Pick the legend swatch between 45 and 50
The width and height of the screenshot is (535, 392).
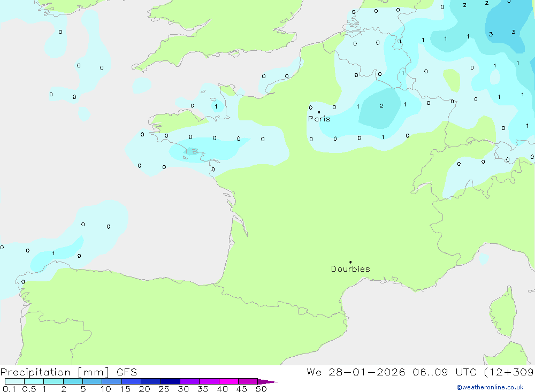(x=248, y=381)
